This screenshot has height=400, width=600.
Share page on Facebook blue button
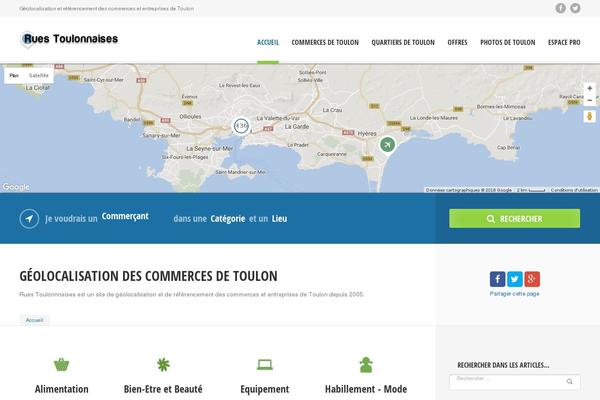pyautogui.click(x=497, y=279)
